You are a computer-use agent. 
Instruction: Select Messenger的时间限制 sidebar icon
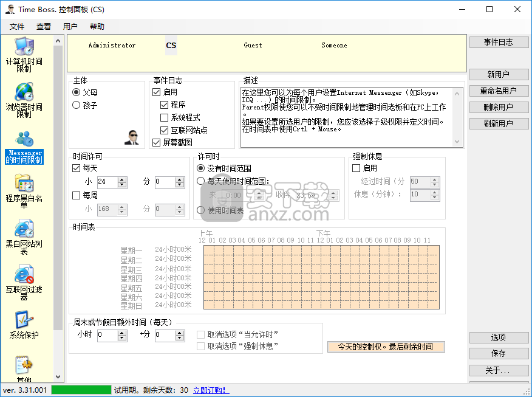[24, 148]
